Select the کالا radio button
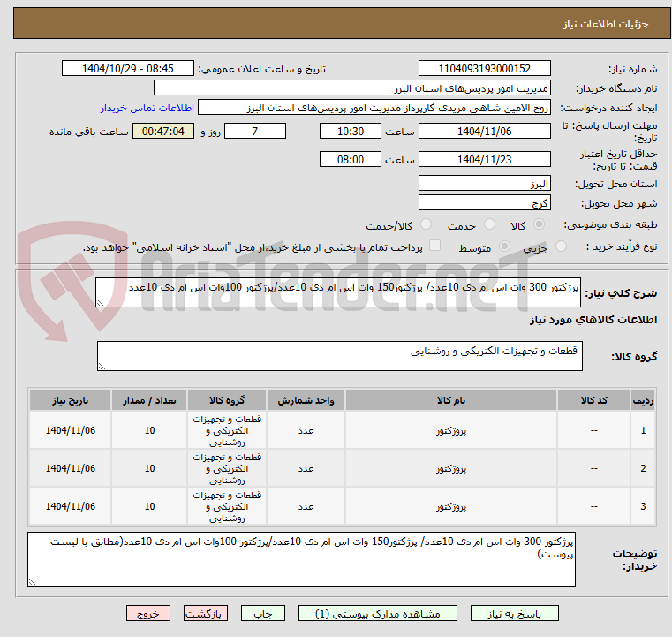 539,224
